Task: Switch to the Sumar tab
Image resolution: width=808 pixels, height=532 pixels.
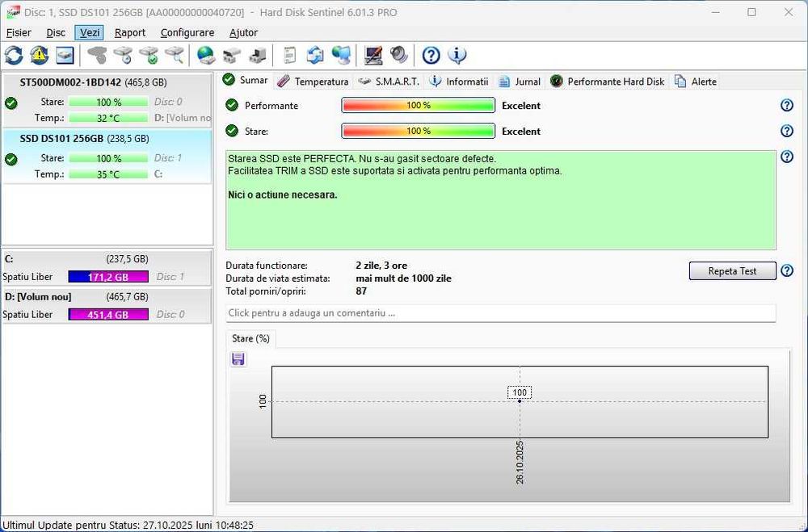Action: pos(246,81)
